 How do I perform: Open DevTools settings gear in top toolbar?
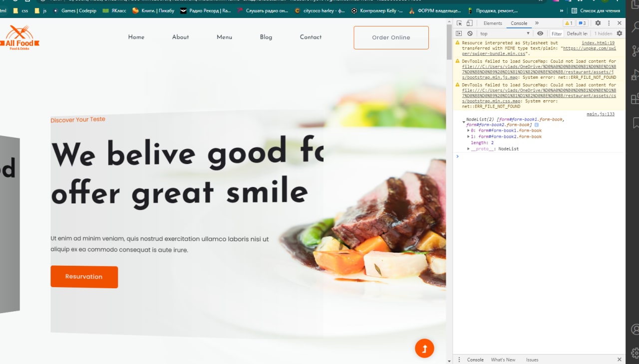click(x=598, y=23)
